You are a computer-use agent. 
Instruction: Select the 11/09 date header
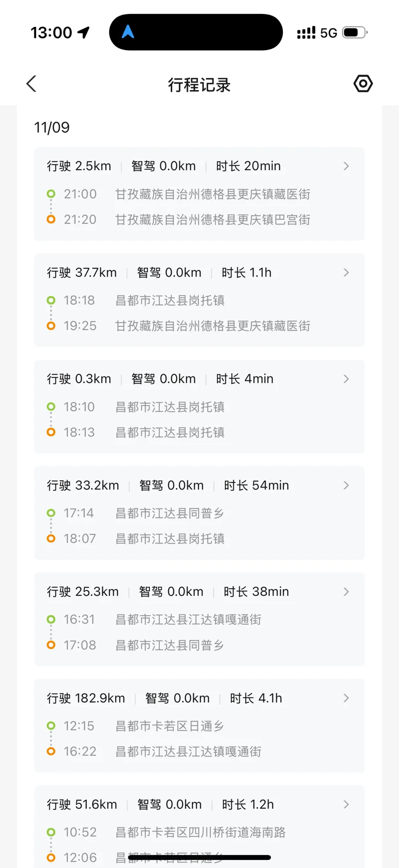coord(52,128)
